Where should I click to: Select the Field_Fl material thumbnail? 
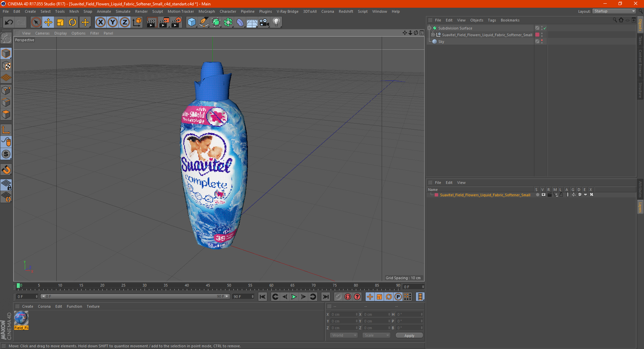(21, 320)
